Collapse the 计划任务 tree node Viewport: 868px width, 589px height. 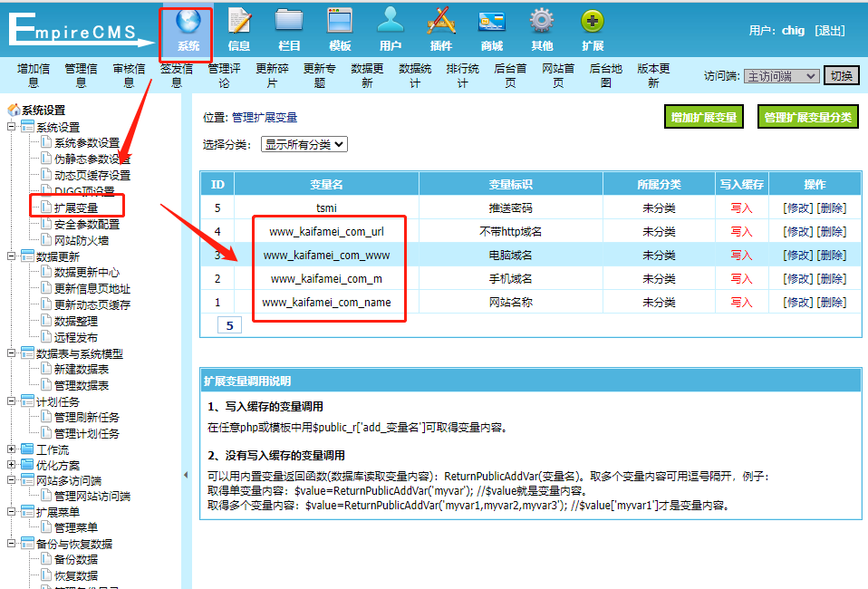pos(11,401)
